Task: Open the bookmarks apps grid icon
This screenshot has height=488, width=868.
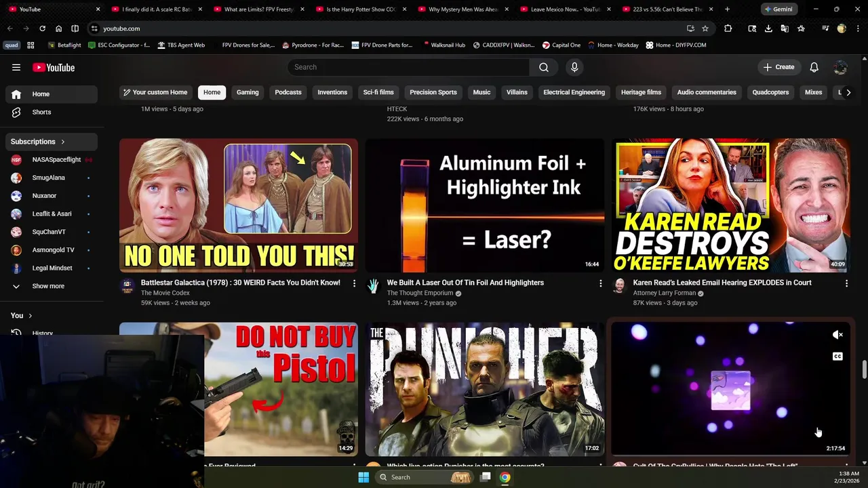Action: (x=31, y=45)
